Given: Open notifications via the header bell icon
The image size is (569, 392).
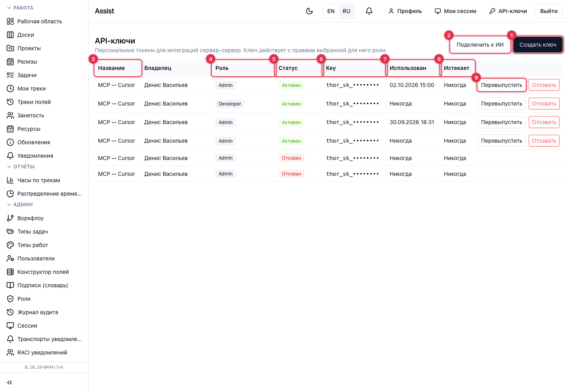Looking at the screenshot, I should coord(369,11).
